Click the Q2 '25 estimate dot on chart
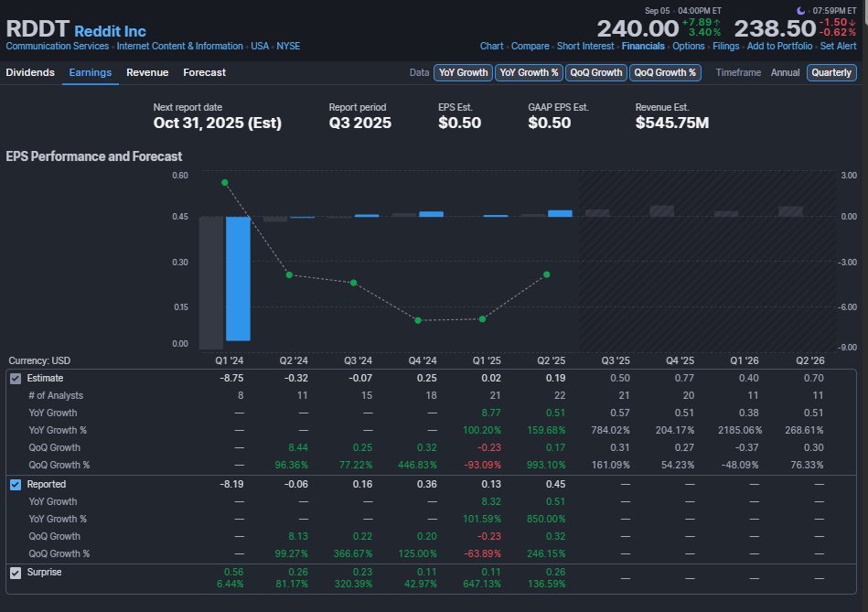This screenshot has width=868, height=612. tap(546, 274)
